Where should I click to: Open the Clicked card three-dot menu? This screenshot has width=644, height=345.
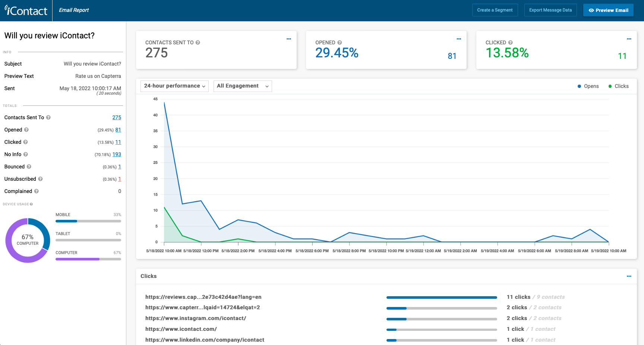pos(629,39)
